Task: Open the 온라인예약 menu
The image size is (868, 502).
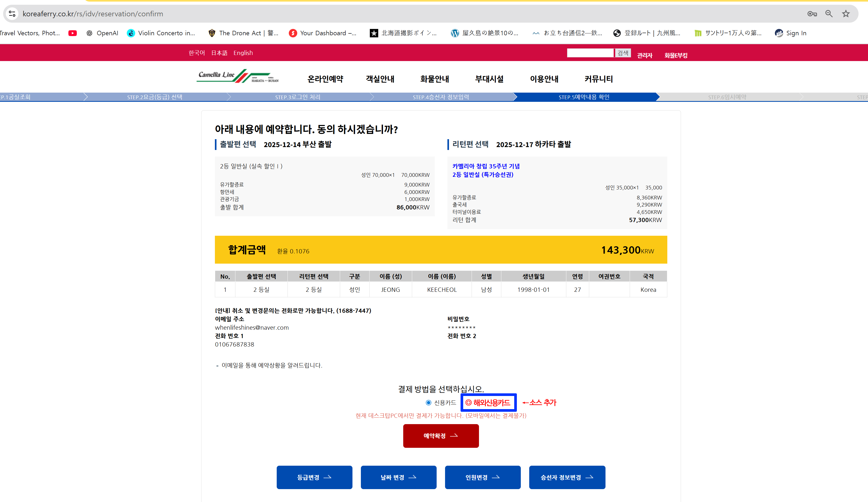Action: point(325,79)
